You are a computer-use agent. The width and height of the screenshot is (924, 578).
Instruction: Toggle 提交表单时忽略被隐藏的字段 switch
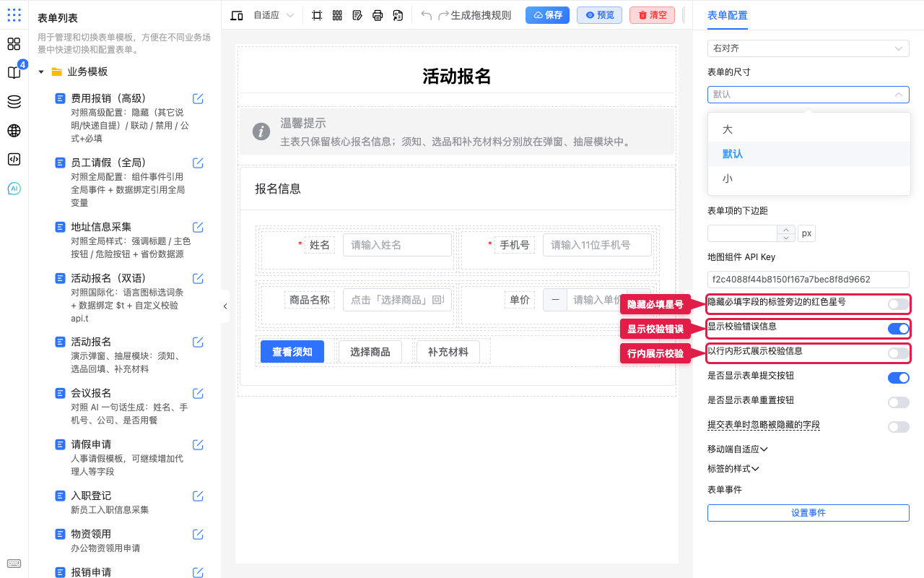coord(899,427)
